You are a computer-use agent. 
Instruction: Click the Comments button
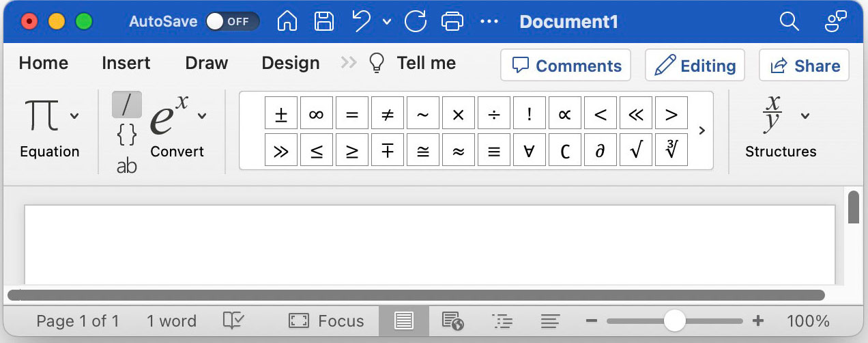pyautogui.click(x=566, y=66)
